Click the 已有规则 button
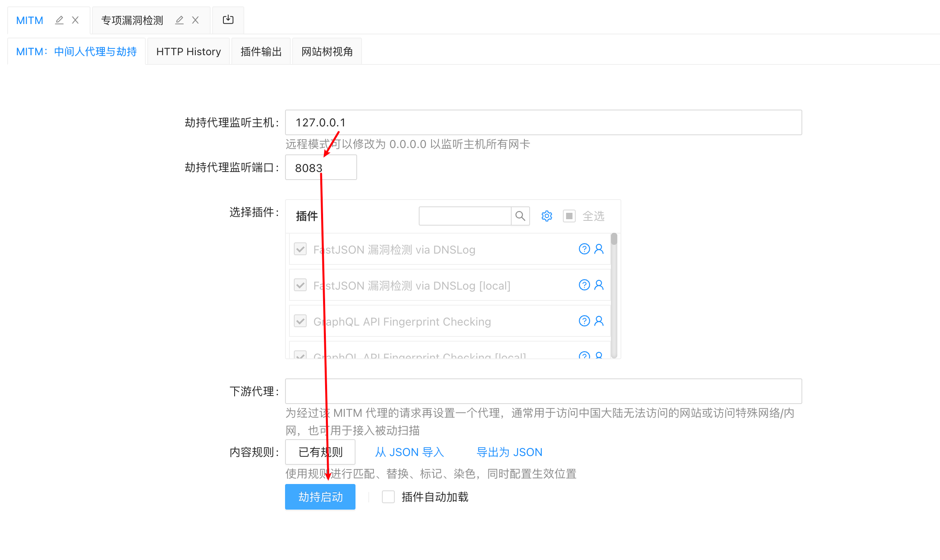The width and height of the screenshot is (940, 560). tap(320, 452)
